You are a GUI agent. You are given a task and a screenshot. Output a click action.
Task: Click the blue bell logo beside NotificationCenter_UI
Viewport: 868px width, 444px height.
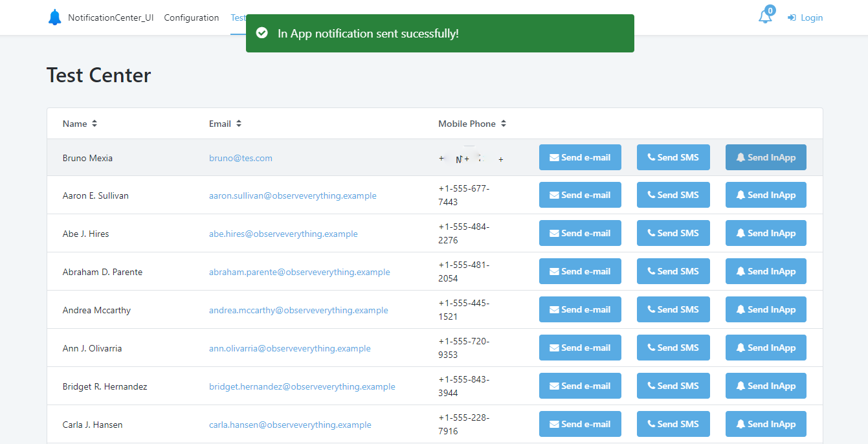point(54,17)
